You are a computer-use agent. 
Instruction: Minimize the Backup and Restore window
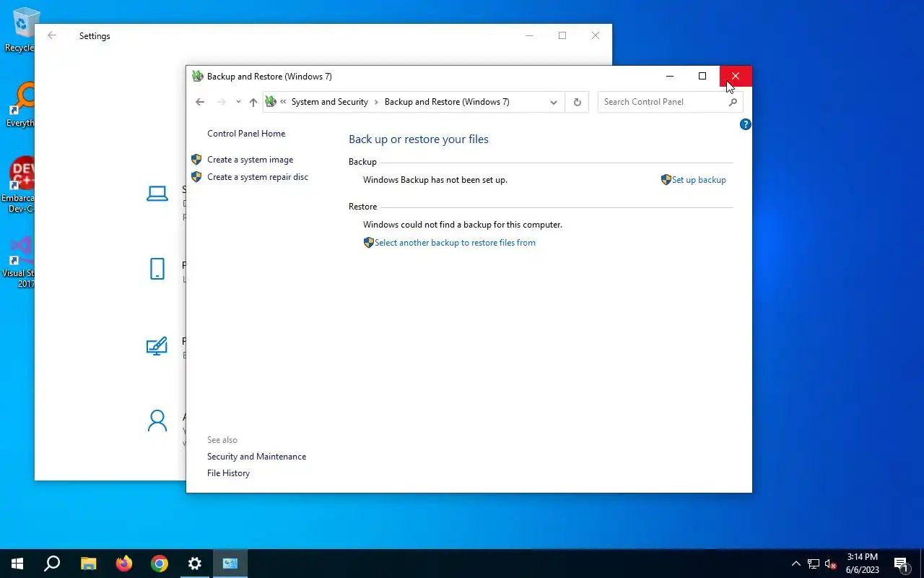tap(670, 76)
